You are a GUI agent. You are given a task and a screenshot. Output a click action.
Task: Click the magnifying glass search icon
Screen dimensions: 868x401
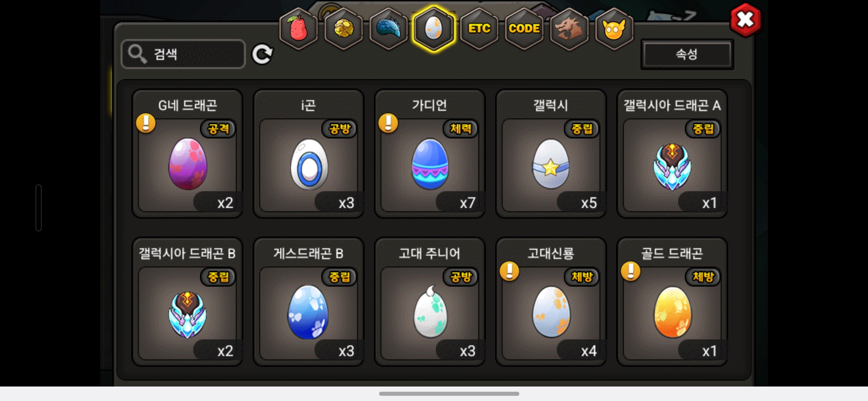click(137, 55)
